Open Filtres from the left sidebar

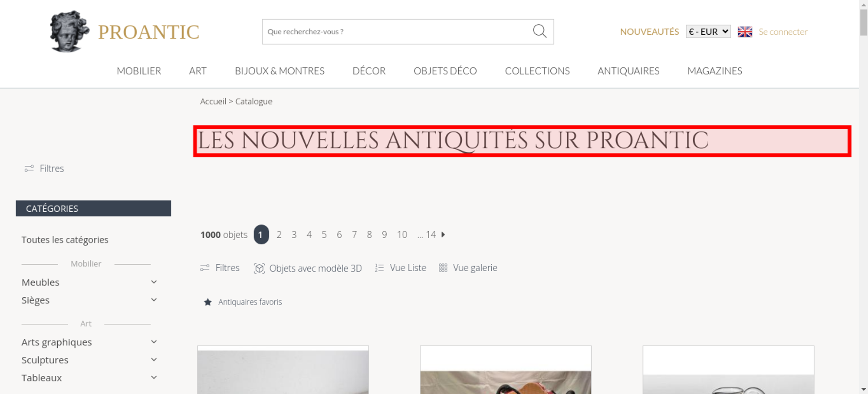pyautogui.click(x=44, y=168)
